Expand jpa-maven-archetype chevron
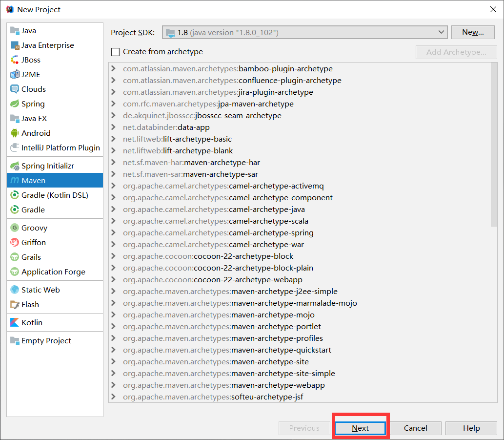Viewport: 504px width, 440px height. 113,104
